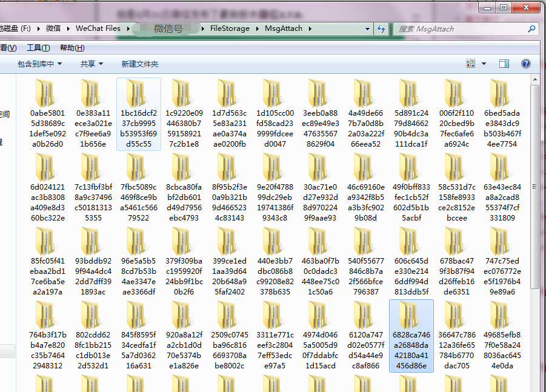Expand subfolders arrow after FileStorage
The image size is (546, 392).
point(257,29)
